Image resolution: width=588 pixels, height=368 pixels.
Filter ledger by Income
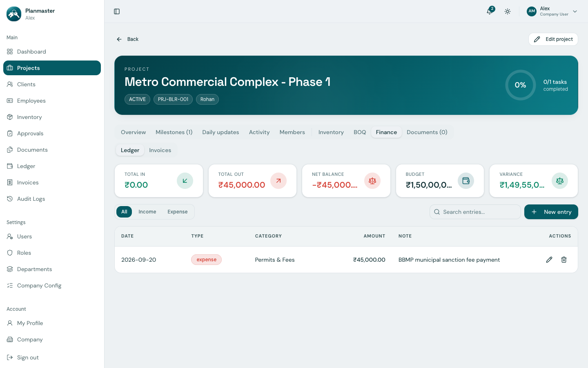point(147,212)
